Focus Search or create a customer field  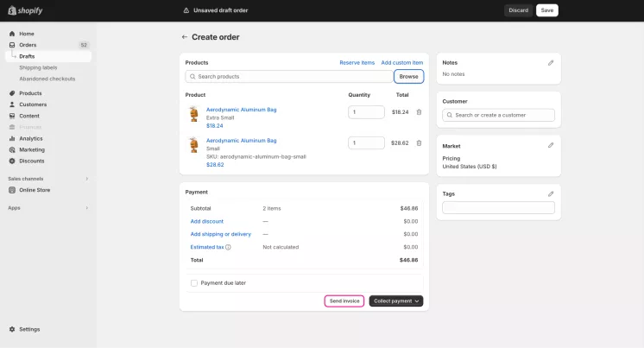point(499,115)
